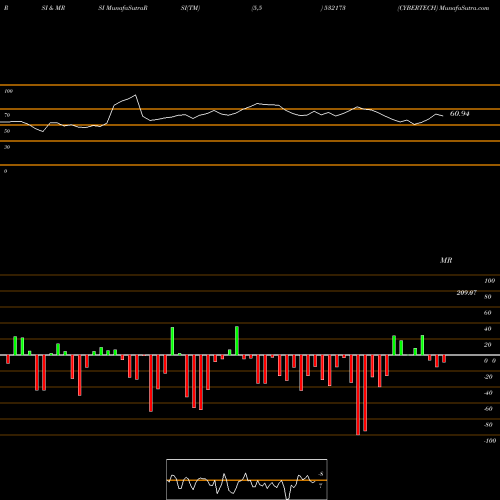The image size is (500, 500).
Task: Click the 209.97 value label
Action: tap(466, 293)
